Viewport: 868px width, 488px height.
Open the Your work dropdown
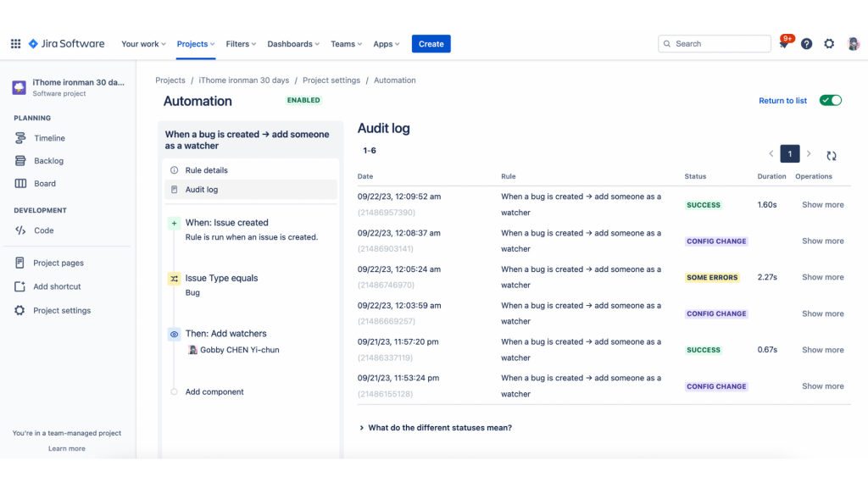[x=143, y=44]
